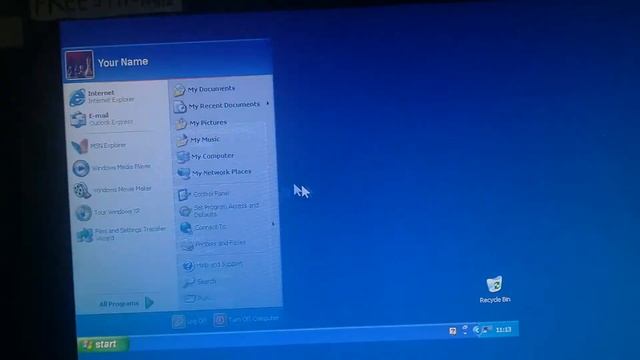
Task: Select E-mail entry label
Action: pyautogui.click(x=99, y=116)
